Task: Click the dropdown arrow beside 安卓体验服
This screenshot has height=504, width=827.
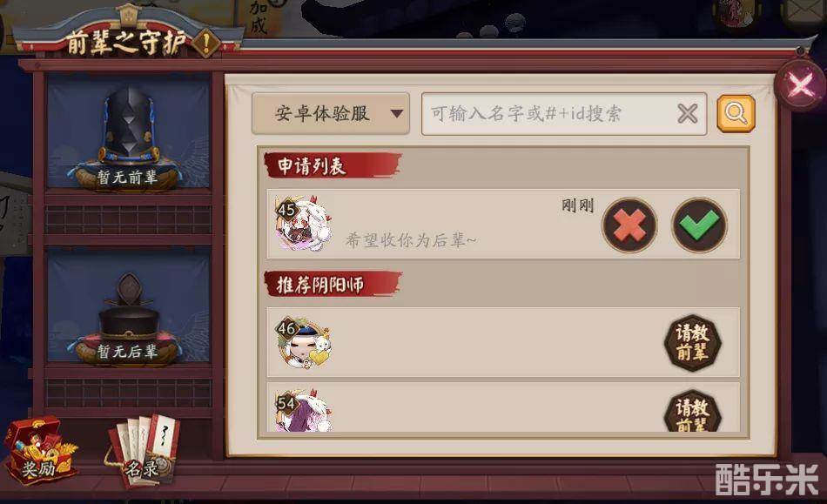Action: [397, 113]
